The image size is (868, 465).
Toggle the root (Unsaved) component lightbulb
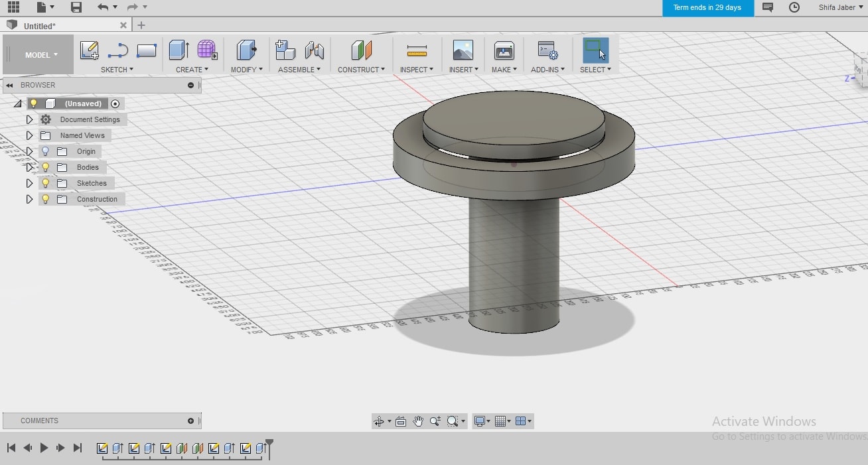(33, 103)
